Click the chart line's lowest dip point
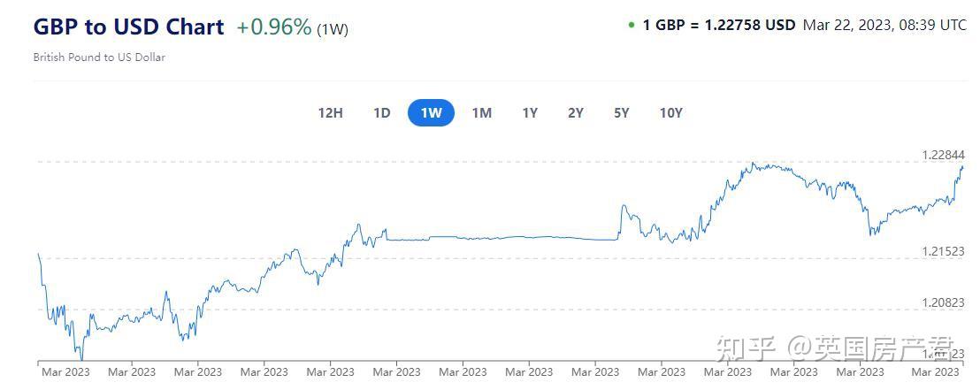Viewport: 980px width, 390px height. [x=82, y=359]
